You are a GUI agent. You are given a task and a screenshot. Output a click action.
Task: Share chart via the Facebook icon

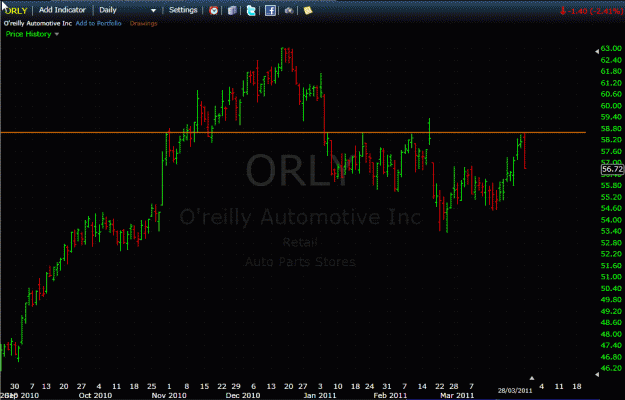[270, 10]
